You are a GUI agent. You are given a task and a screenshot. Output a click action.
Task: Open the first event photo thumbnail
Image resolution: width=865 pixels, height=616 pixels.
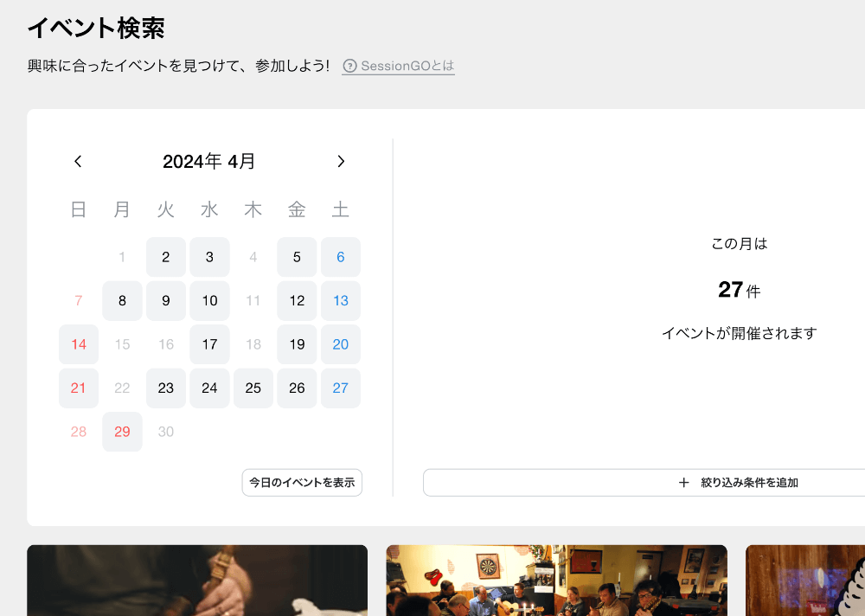[197, 580]
